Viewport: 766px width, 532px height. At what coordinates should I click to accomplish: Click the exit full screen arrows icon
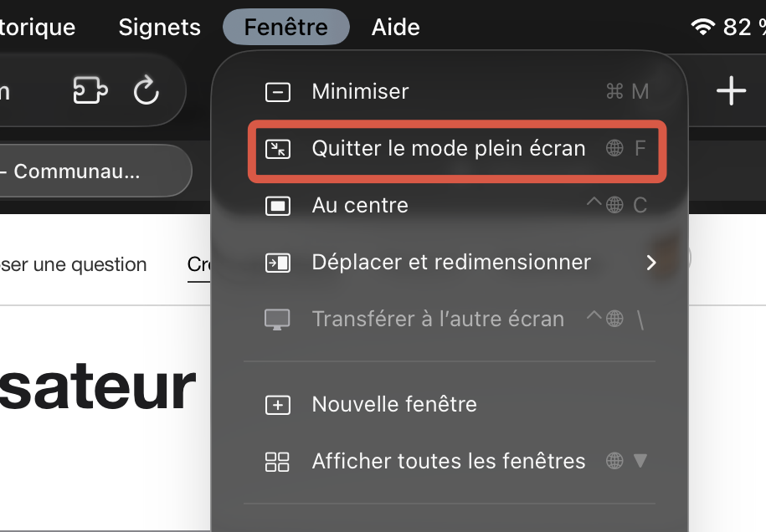(277, 149)
